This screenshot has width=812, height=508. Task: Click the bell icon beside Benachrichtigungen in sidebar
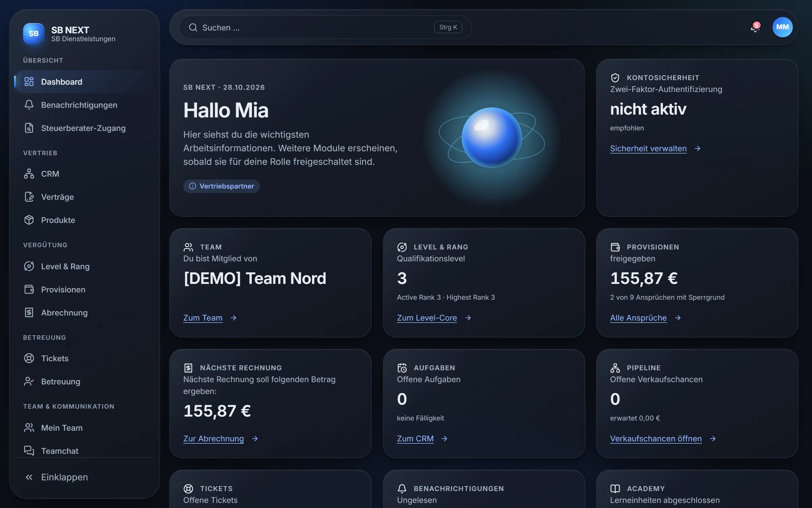click(x=29, y=105)
